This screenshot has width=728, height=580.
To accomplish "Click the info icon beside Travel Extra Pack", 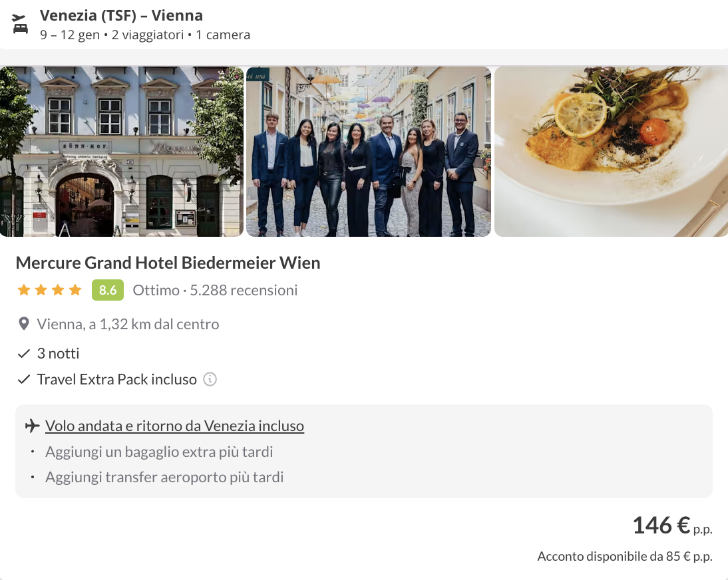I will (x=210, y=380).
